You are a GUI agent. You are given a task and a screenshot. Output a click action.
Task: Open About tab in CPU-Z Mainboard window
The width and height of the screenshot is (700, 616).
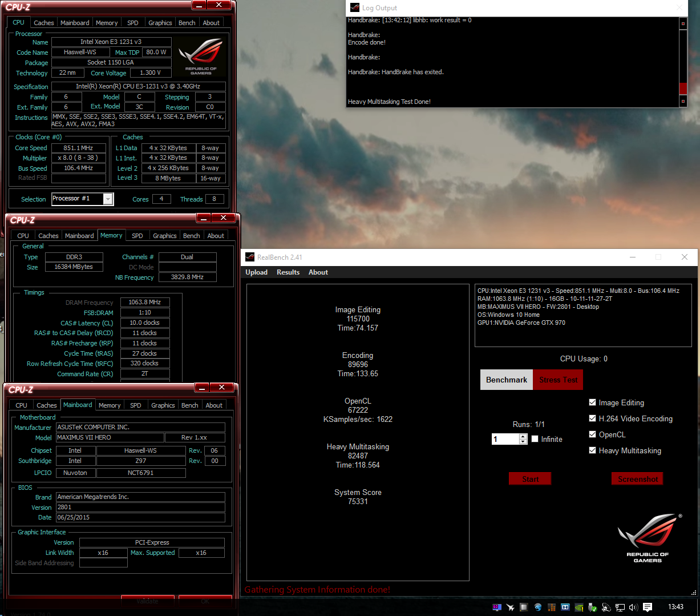(214, 405)
